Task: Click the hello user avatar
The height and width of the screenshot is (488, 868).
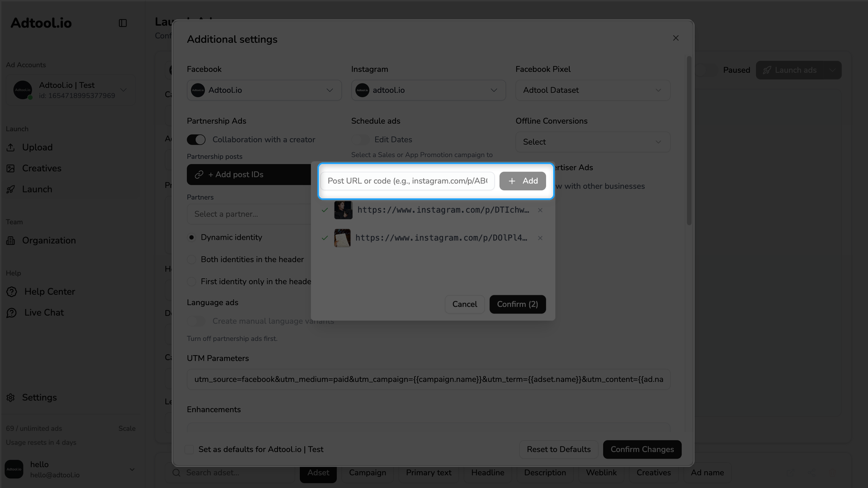Action: 14,469
